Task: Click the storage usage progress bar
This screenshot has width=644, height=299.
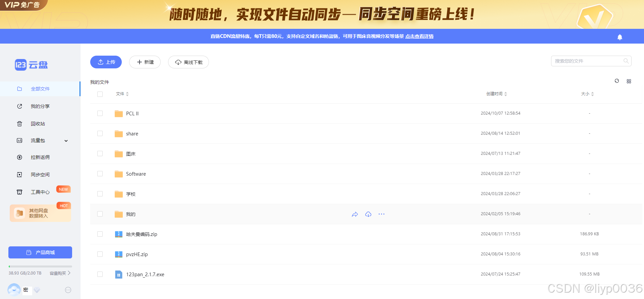Action: [40, 266]
